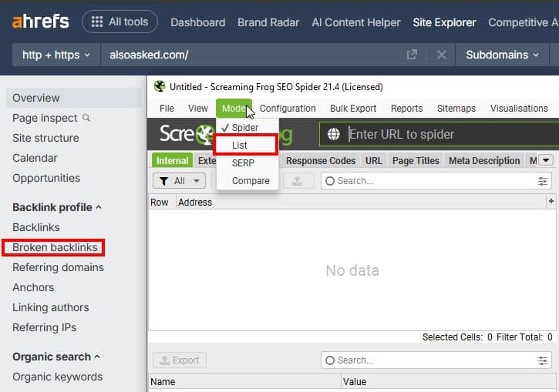The image size is (559, 392).
Task: Click the Enter URL to spider field
Action: [x=447, y=134]
